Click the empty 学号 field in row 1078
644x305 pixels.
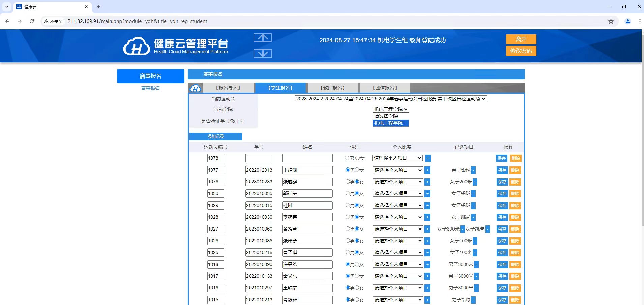pos(259,158)
